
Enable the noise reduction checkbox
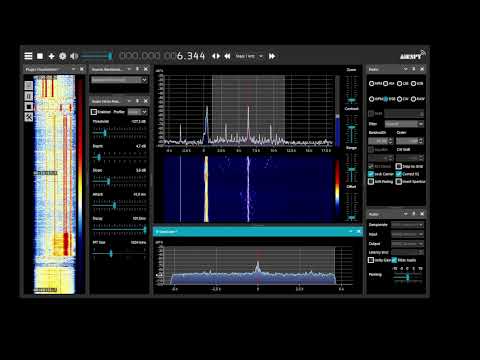pos(94,112)
